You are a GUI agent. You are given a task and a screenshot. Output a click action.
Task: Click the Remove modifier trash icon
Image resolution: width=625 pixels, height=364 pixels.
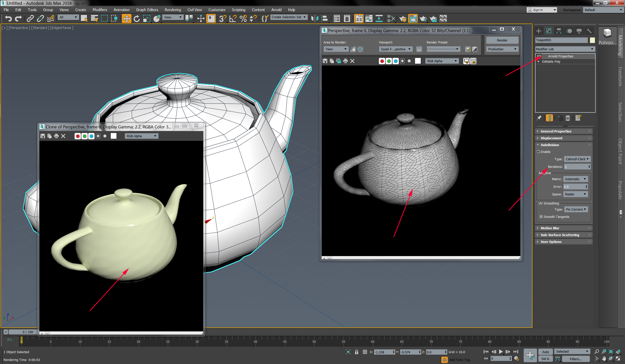coord(568,118)
